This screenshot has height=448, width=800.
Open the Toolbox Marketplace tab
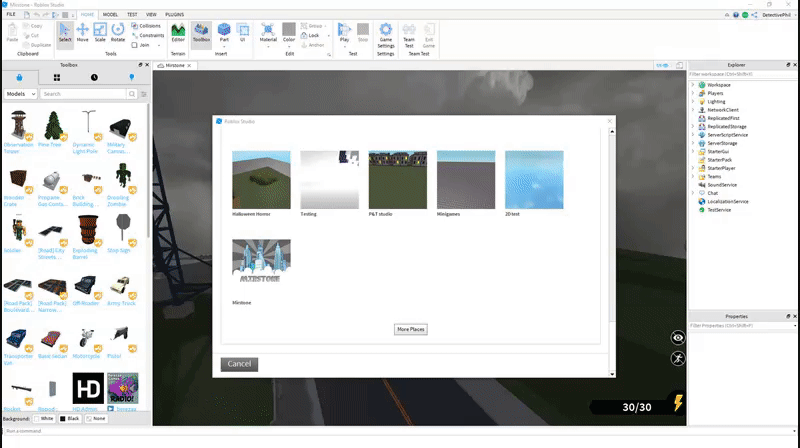pyautogui.click(x=19, y=78)
